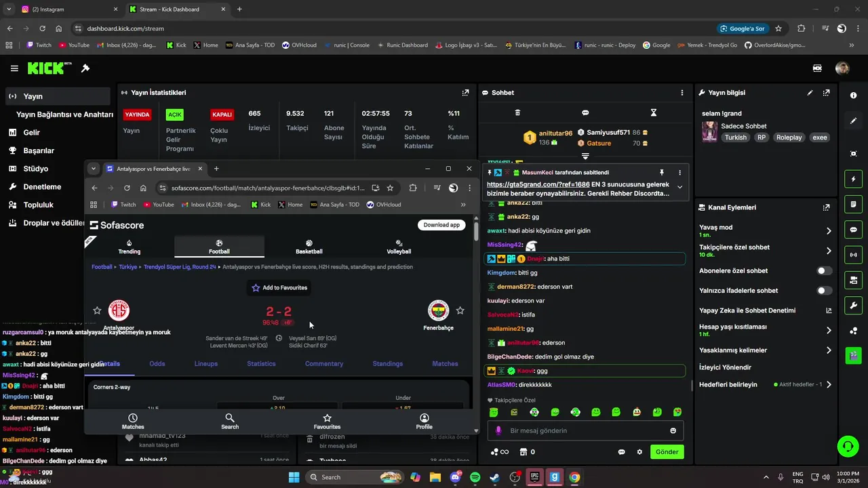Switch to Standings tab in Sofascore

pyautogui.click(x=388, y=364)
